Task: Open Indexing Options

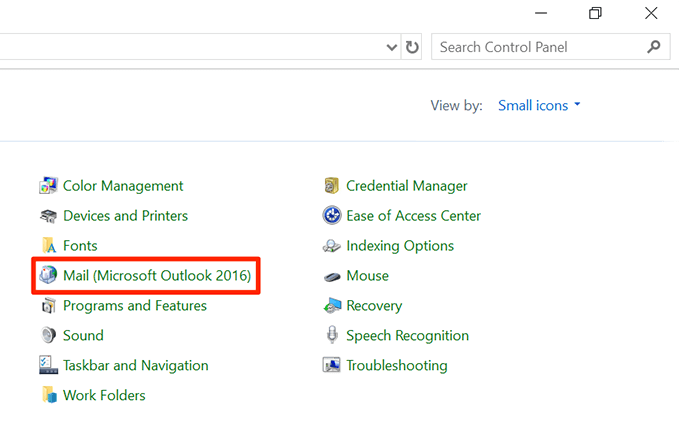Action: coord(400,246)
